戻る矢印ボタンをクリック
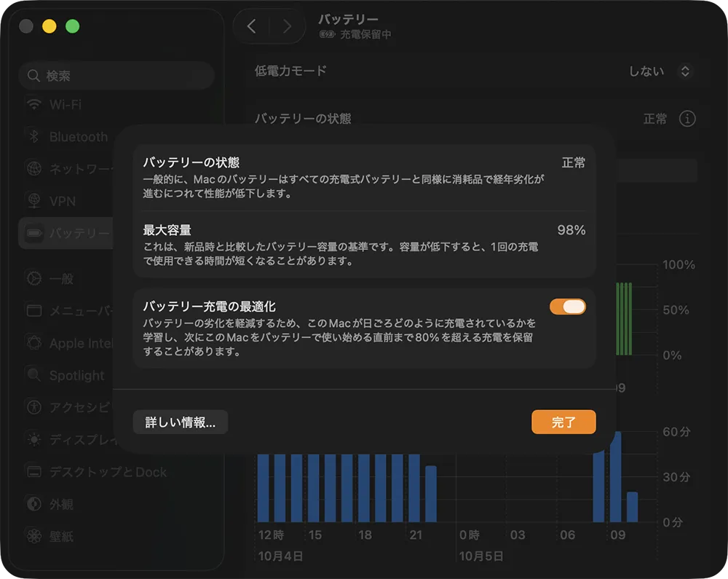This screenshot has height=579, width=728. [x=252, y=27]
